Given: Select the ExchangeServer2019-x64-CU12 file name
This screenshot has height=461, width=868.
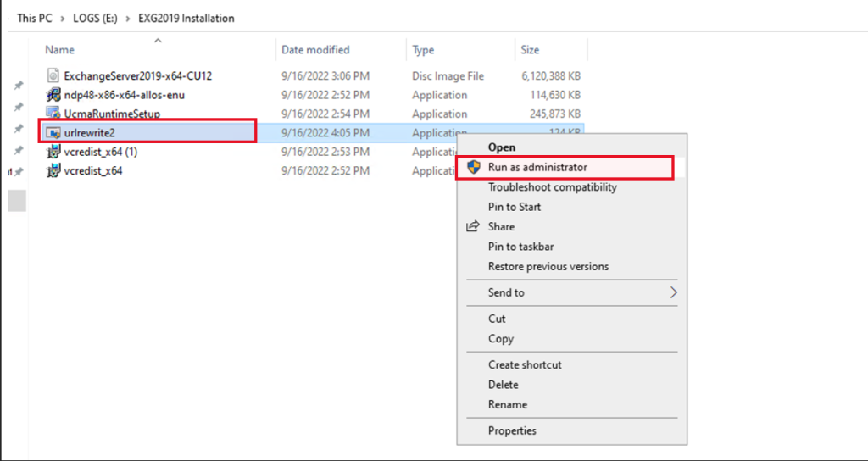Looking at the screenshot, I should 138,75.
